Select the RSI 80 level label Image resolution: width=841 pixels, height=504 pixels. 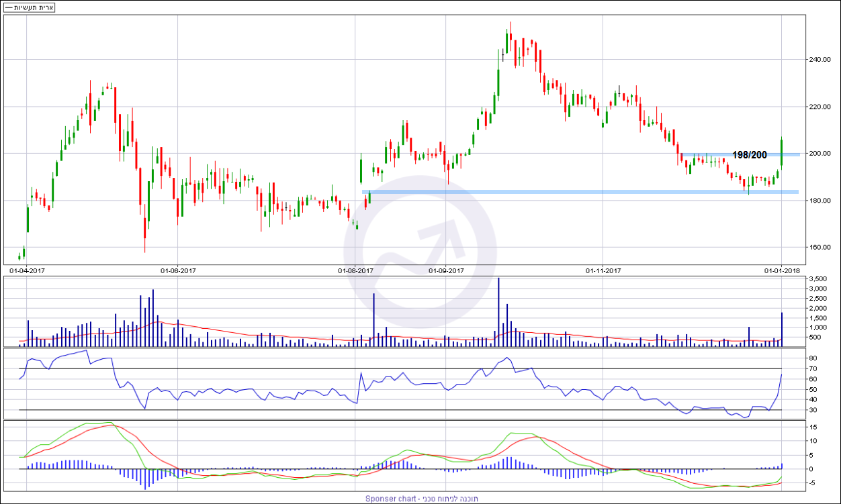pyautogui.click(x=813, y=359)
